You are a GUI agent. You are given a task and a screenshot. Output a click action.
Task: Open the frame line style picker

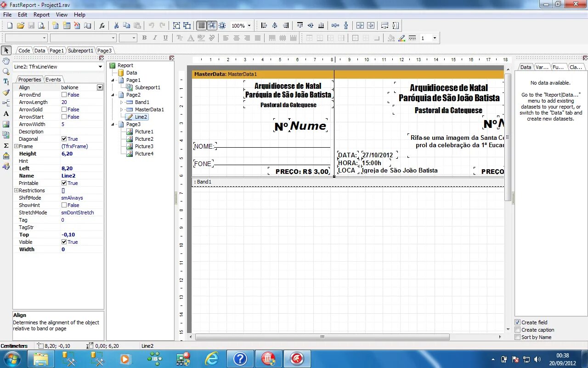(x=412, y=38)
